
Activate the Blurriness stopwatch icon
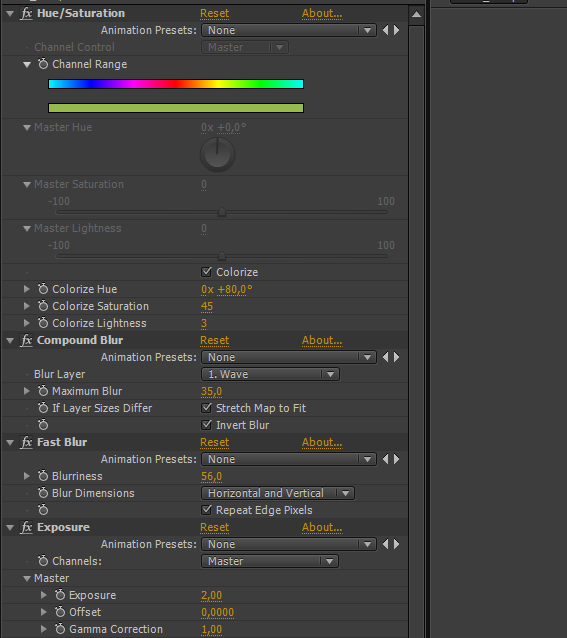43,476
